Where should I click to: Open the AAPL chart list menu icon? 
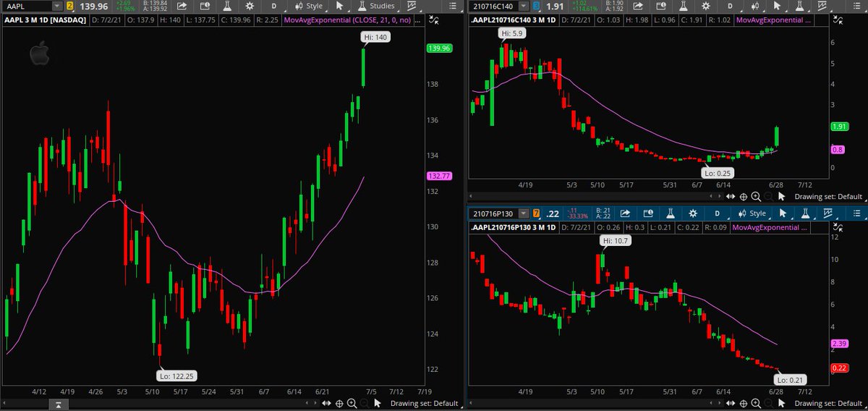[454, 6]
